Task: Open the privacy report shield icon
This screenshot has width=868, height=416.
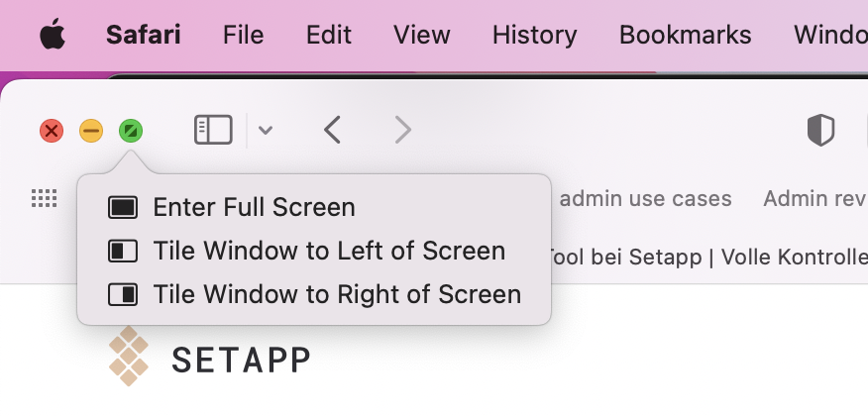Action: [820, 130]
